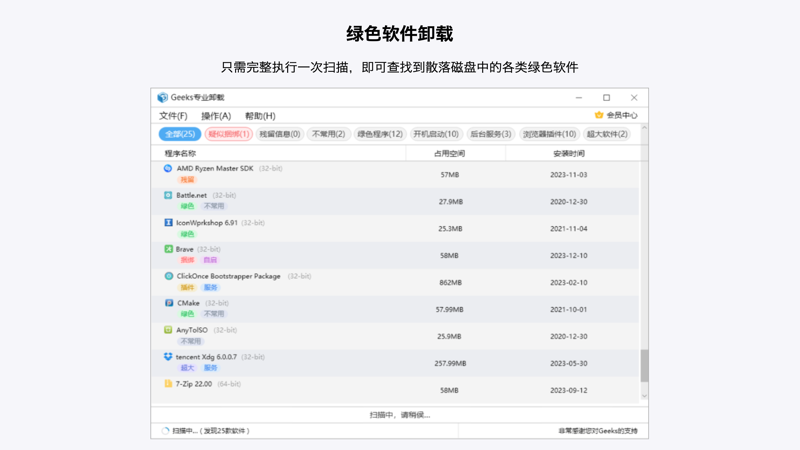
Task: Click the 不常用 tag under Battle.net
Action: click(x=214, y=206)
